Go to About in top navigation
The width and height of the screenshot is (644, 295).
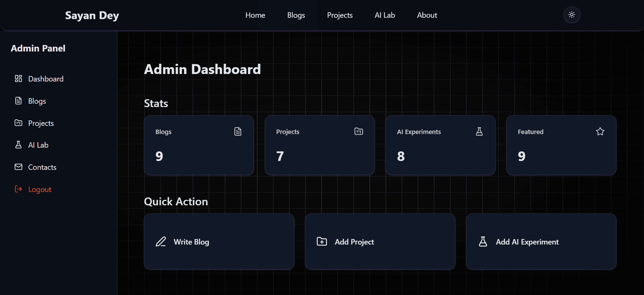(x=427, y=15)
